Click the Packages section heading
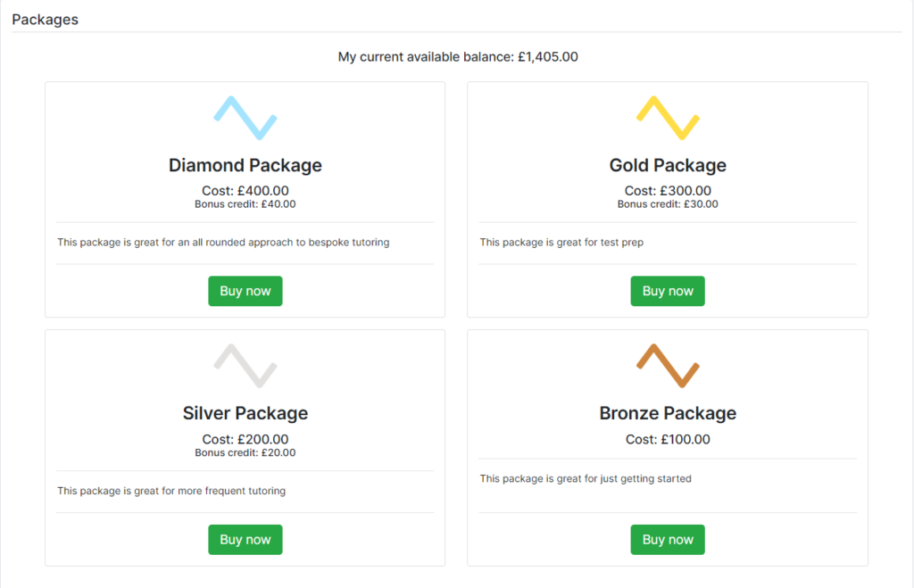914x588 pixels. [45, 20]
